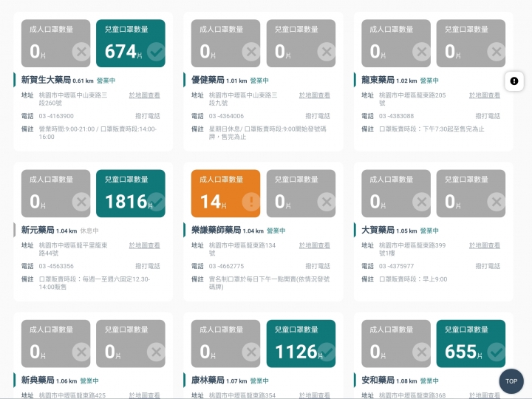Click the 0.61 km distance of 新賀生大藥局
Screen dimensions: 532x399
coord(83,81)
